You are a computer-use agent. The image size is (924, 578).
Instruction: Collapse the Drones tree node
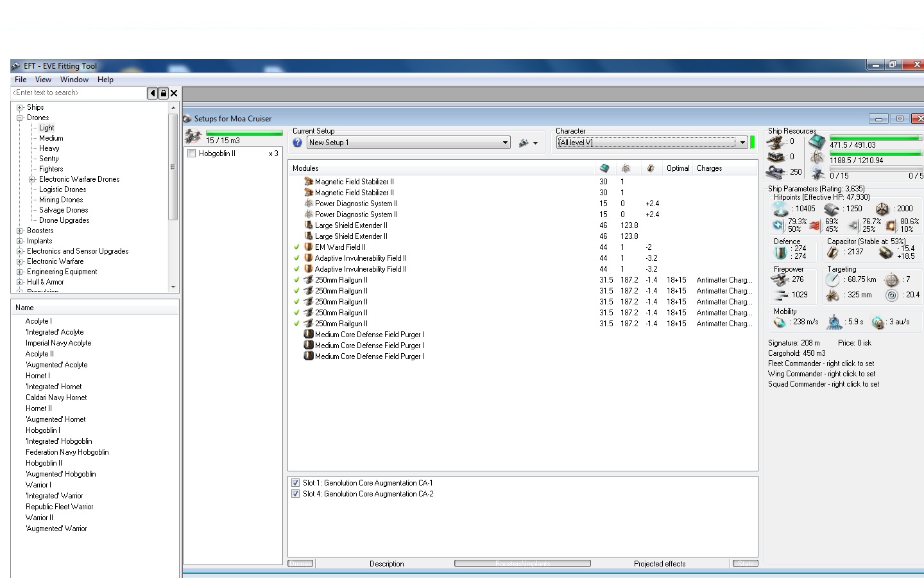pos(19,118)
